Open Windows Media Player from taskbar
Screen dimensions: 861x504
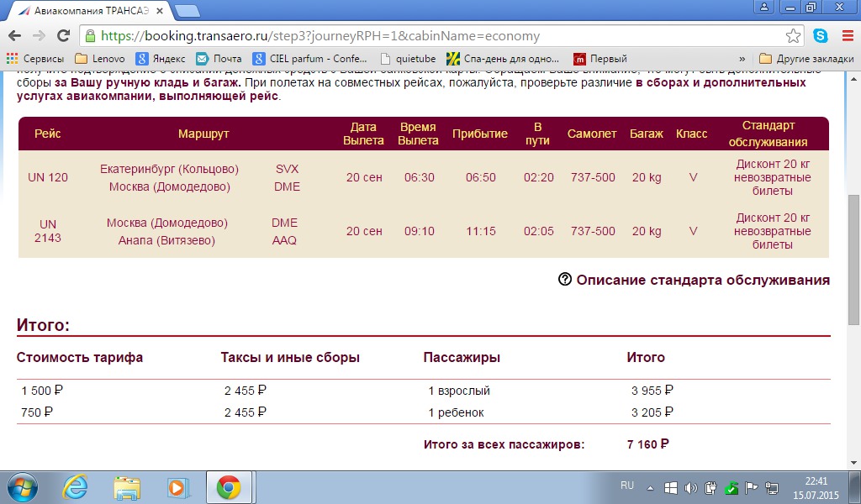[178, 487]
